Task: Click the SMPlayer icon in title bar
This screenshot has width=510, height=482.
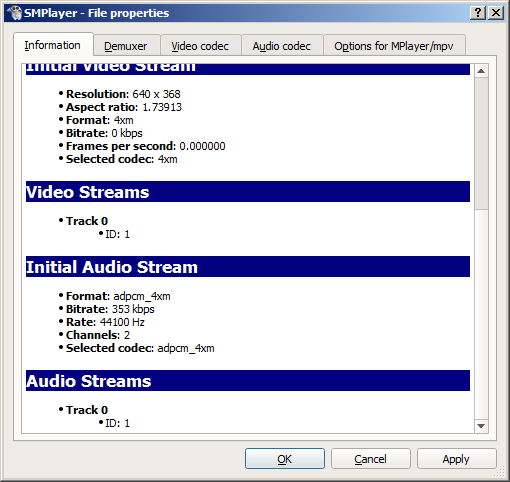Action: coord(14,13)
